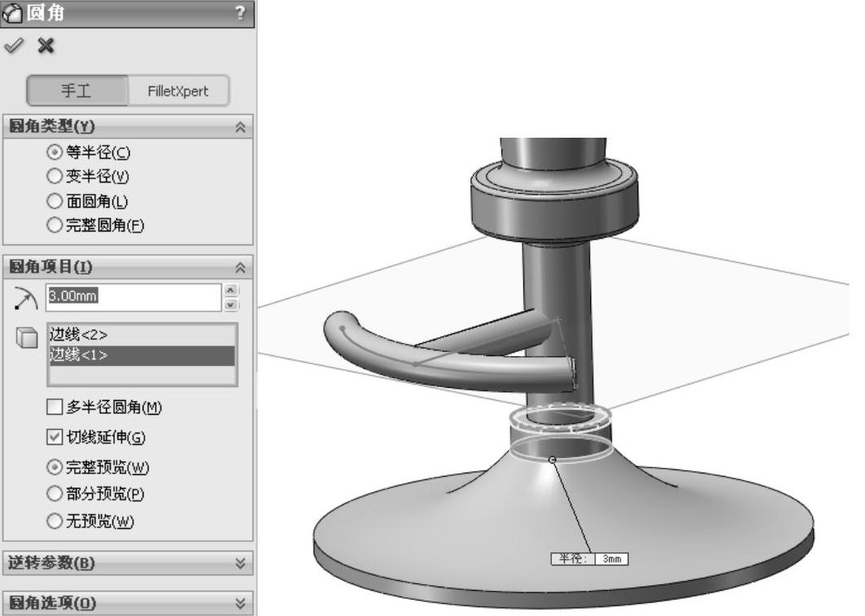
Task: Select the 变半径 variable radius option
Action: click(55, 176)
